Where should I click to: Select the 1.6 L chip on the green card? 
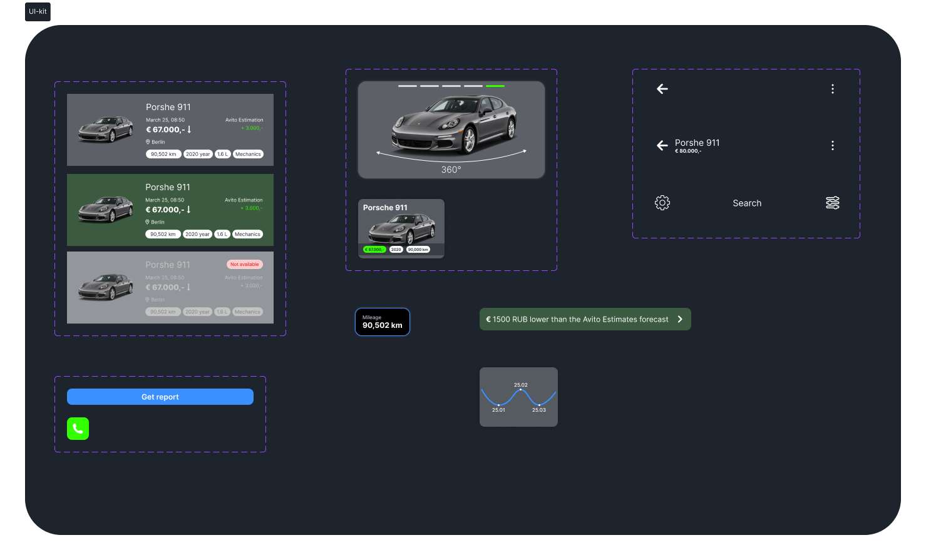(x=222, y=233)
